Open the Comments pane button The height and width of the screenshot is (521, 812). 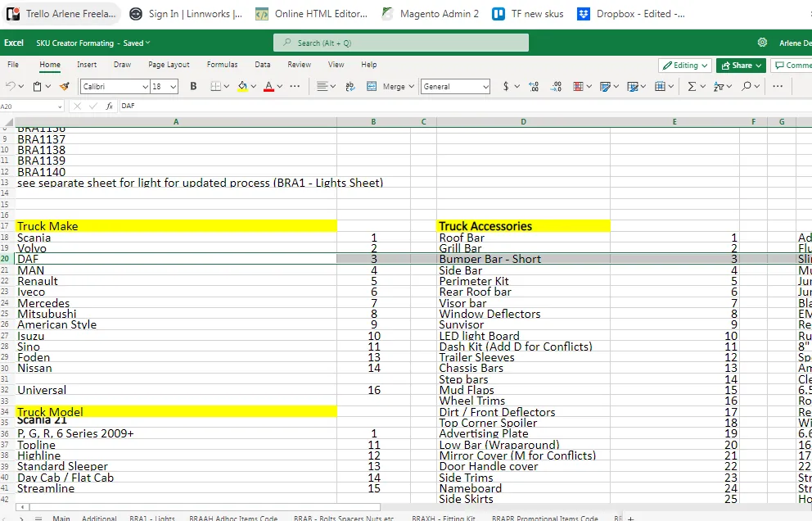[792, 66]
